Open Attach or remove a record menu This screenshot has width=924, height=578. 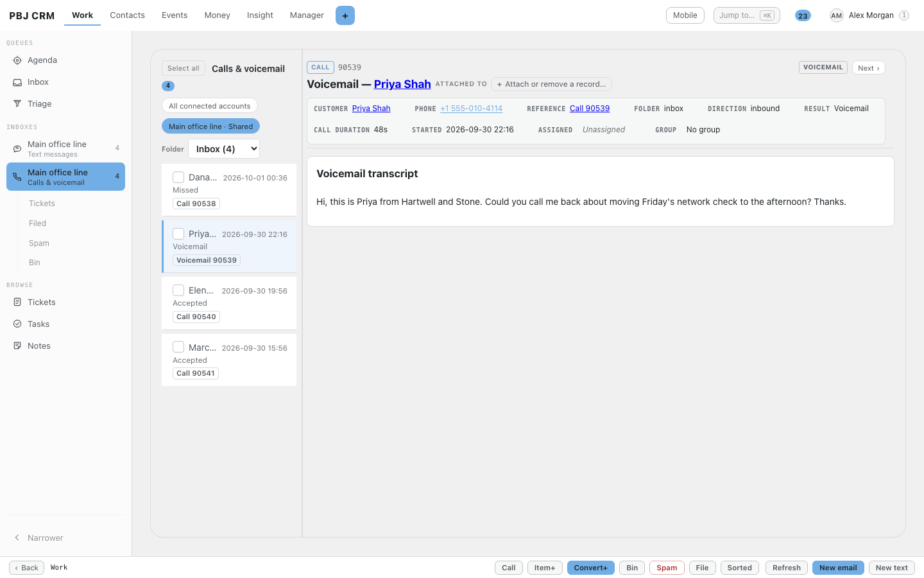[x=551, y=84]
